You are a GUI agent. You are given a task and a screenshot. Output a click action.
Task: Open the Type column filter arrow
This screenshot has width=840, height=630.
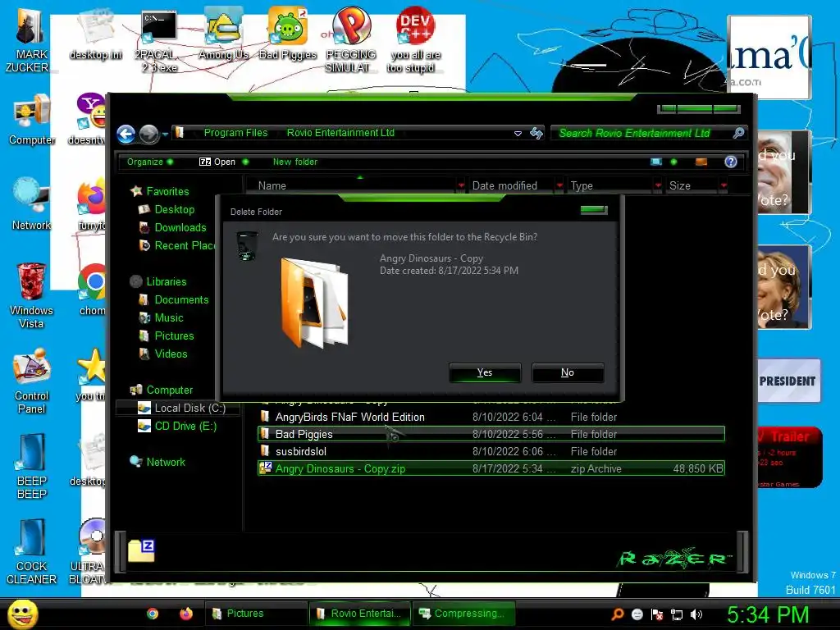pyautogui.click(x=659, y=186)
